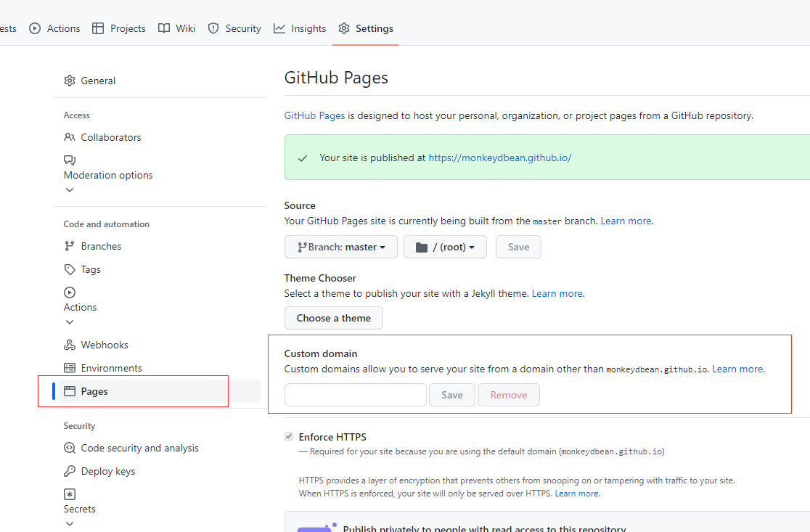Click Learn more in Source section

(626, 221)
